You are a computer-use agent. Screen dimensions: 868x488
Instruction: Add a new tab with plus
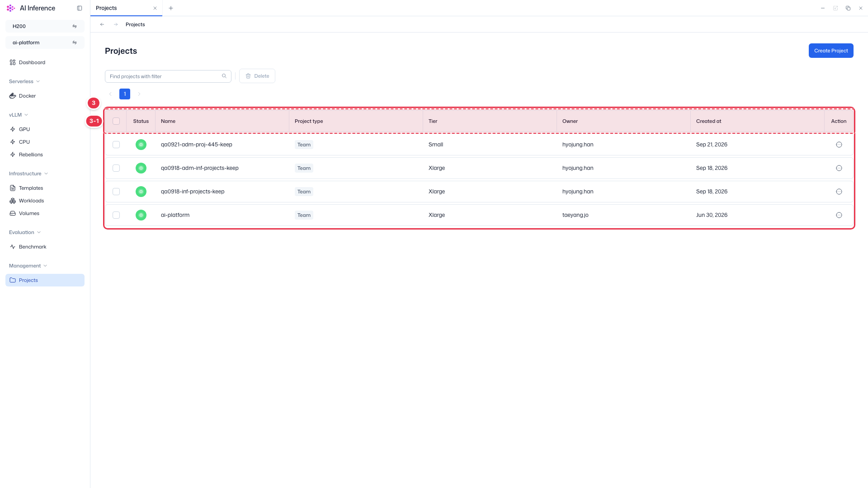171,8
